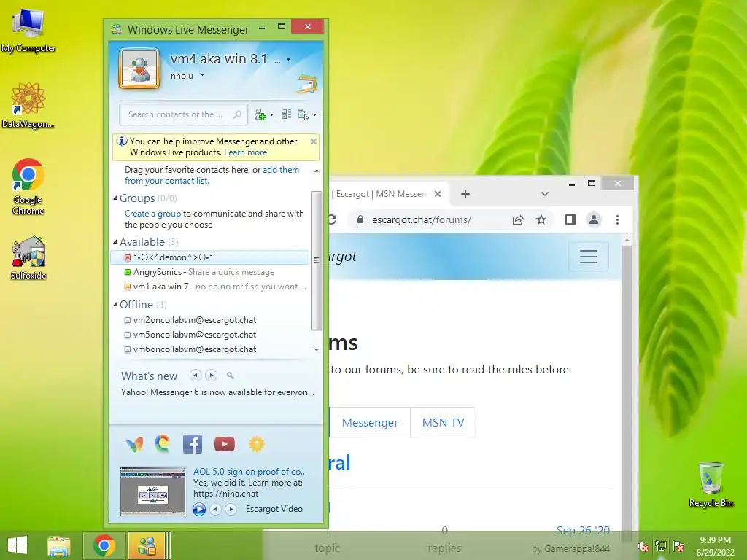Image resolution: width=747 pixels, height=560 pixels.
Task: Click the change contact list layout icon
Action: (x=286, y=114)
